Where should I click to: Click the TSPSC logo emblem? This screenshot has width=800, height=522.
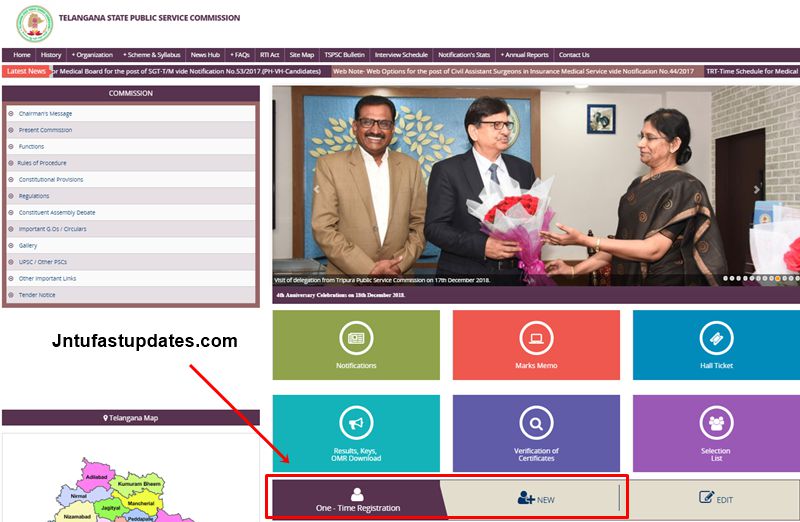click(x=35, y=22)
